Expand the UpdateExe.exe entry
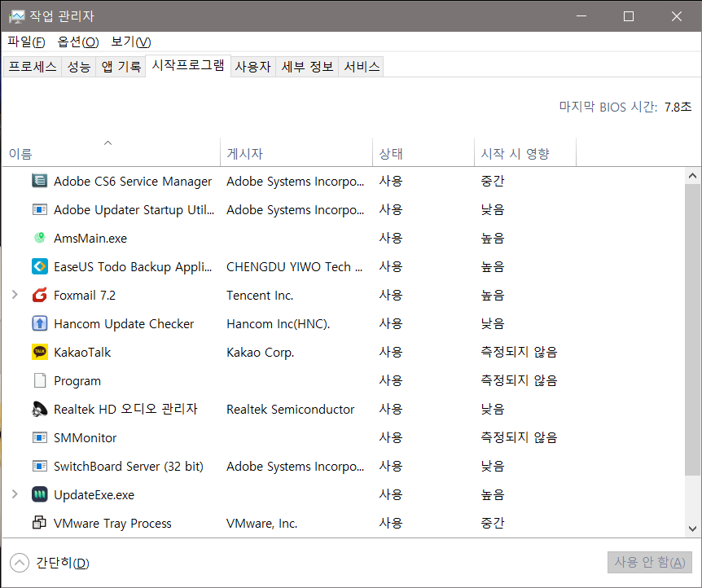 tap(14, 494)
